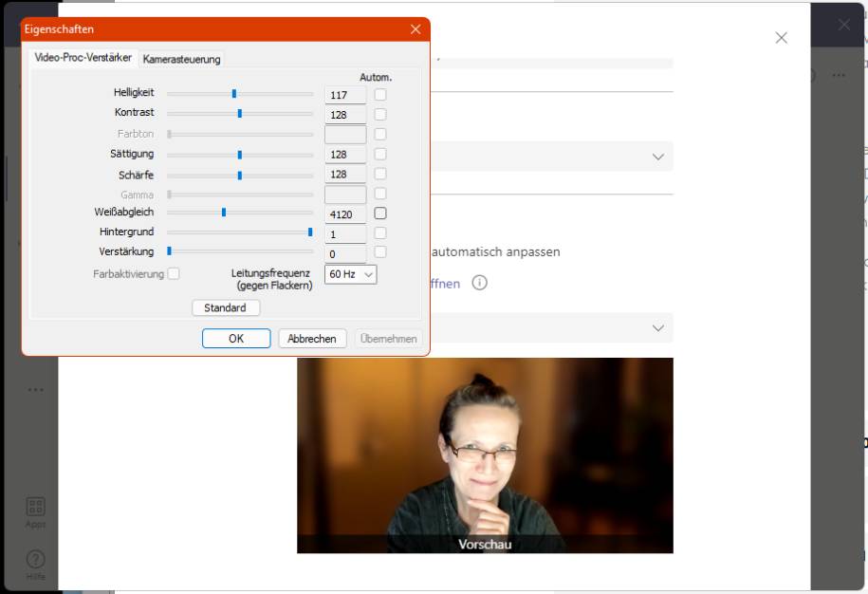This screenshot has width=868, height=594.
Task: Click the partially hidden 'ffnen' link
Action: click(x=445, y=284)
